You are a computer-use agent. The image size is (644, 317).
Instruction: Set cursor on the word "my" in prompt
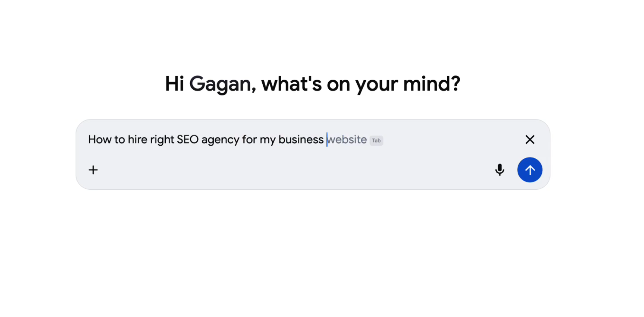[x=268, y=140]
